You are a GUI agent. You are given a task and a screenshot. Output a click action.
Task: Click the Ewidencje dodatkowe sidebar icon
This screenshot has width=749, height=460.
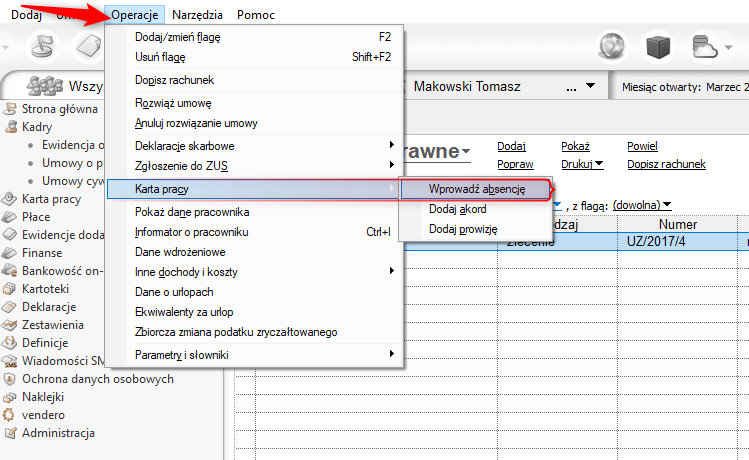coord(10,235)
